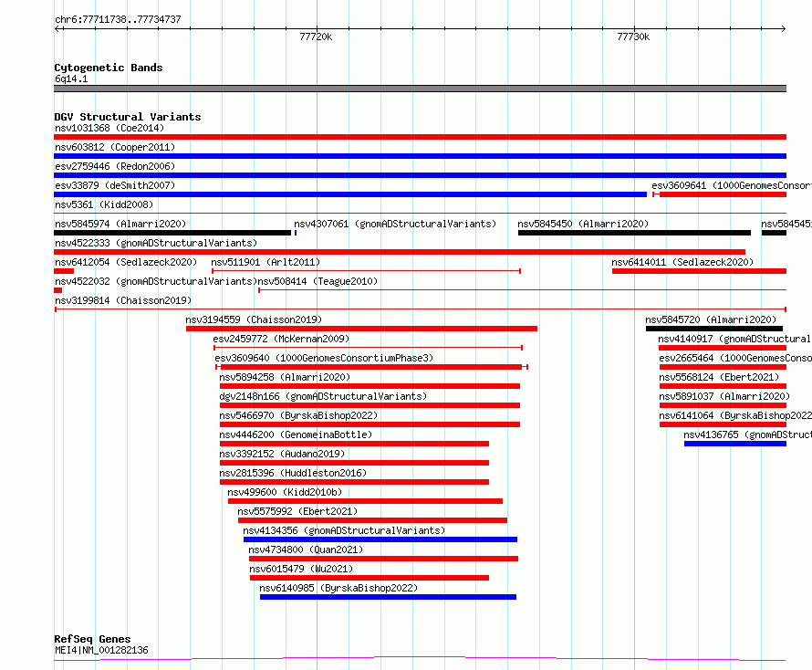Open nsv5466970 (ByrskaBishop2022) label

298,415
